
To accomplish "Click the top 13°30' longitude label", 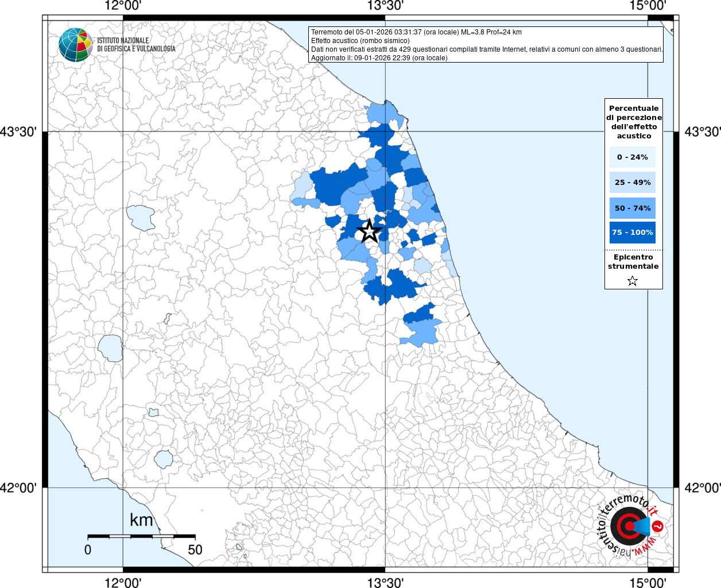I will coord(385,6).
